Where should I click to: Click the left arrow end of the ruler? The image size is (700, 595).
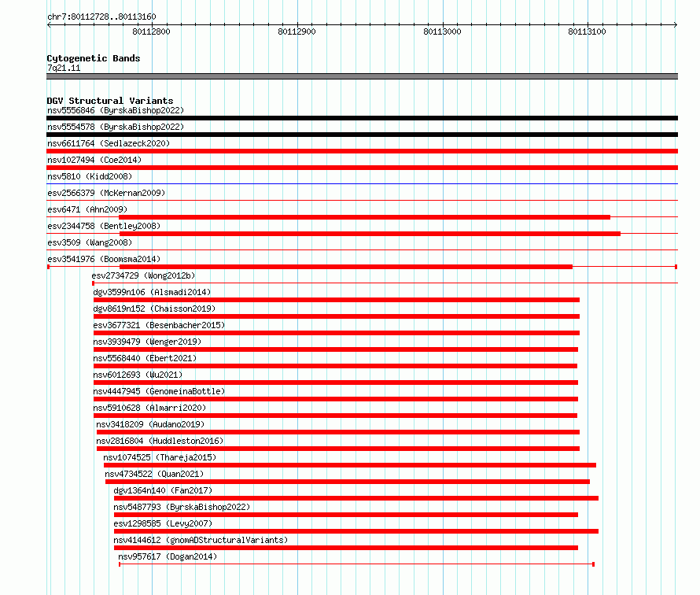[49, 24]
